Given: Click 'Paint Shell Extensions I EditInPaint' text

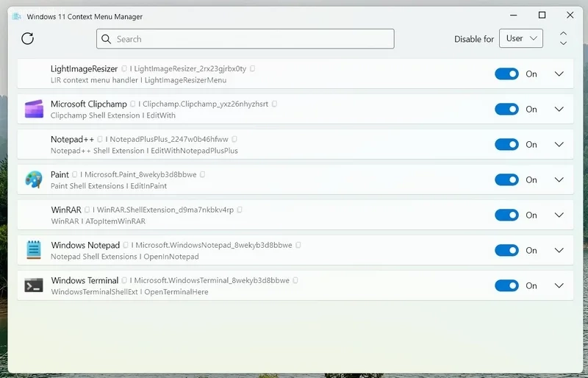Looking at the screenshot, I should [x=109, y=186].
